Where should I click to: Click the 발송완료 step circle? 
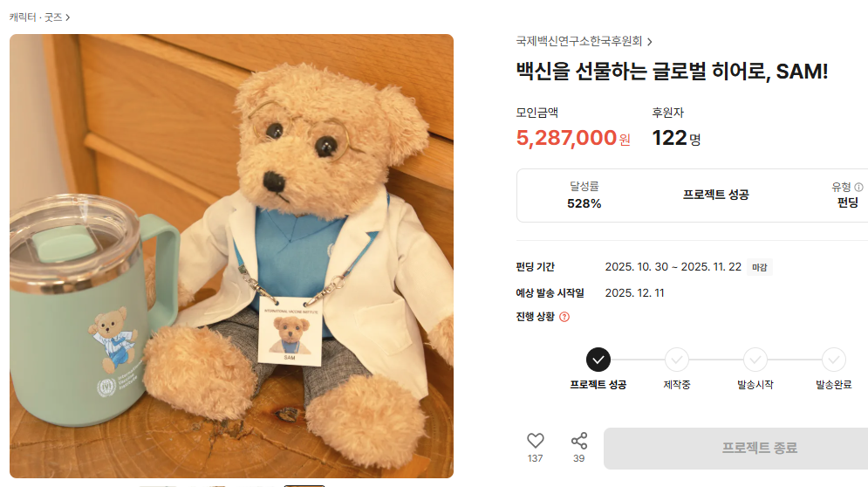[834, 360]
